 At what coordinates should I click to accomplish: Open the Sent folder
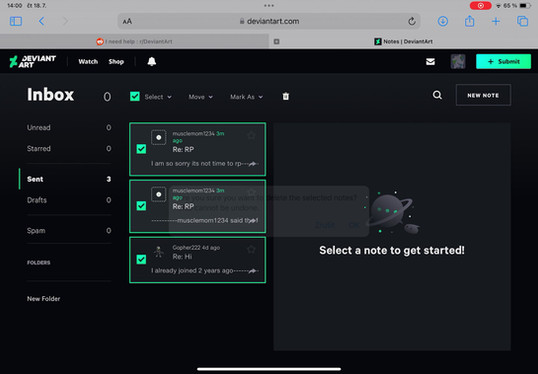[69, 179]
